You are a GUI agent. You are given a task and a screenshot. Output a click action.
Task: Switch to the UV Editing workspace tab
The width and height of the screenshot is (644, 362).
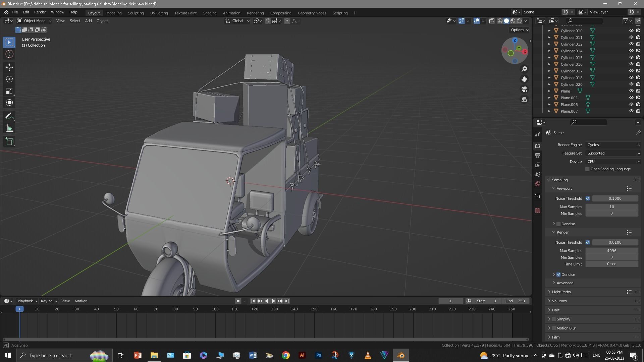tap(159, 13)
